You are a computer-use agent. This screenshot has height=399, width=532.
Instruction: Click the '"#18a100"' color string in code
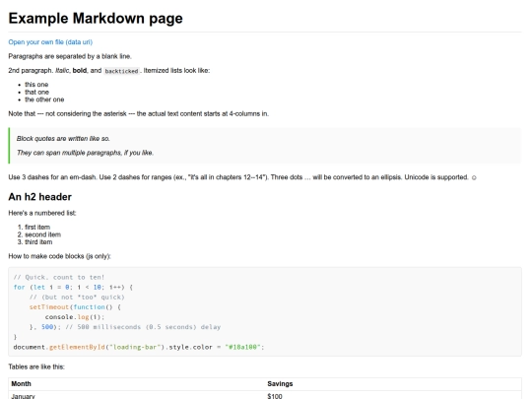point(242,347)
